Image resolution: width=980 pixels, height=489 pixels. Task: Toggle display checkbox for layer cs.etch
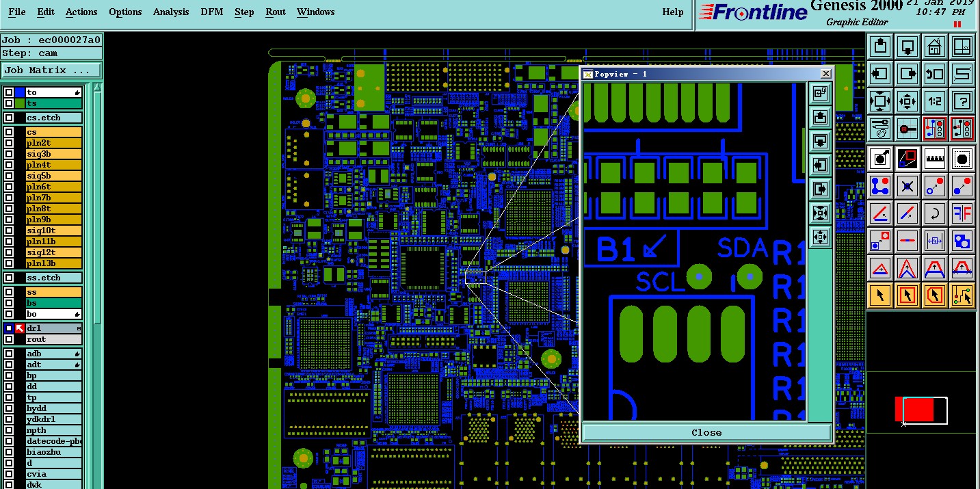[x=9, y=118]
